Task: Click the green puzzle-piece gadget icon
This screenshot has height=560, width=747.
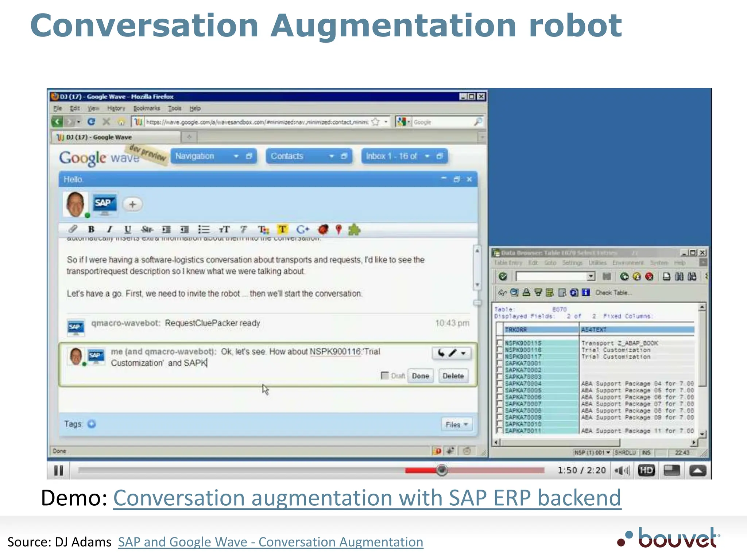Action: point(354,230)
